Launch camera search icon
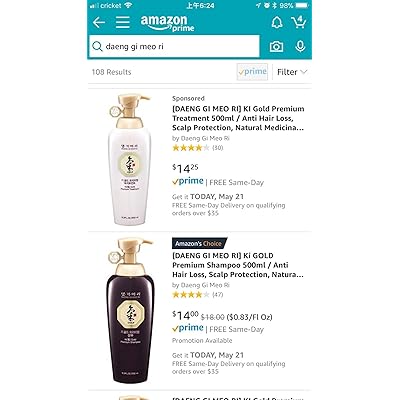Screen dimensions: 400x400 pyautogui.click(x=276, y=47)
